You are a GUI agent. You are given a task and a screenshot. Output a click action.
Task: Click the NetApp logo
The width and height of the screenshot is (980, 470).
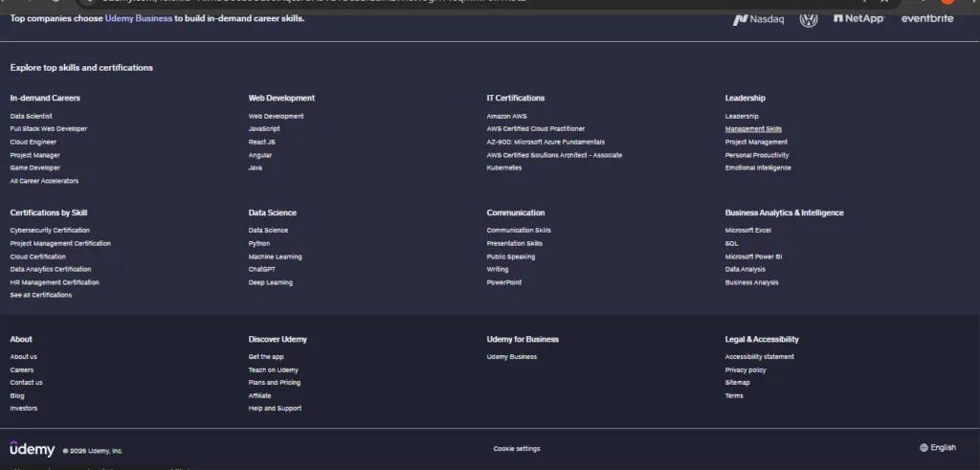(x=858, y=19)
